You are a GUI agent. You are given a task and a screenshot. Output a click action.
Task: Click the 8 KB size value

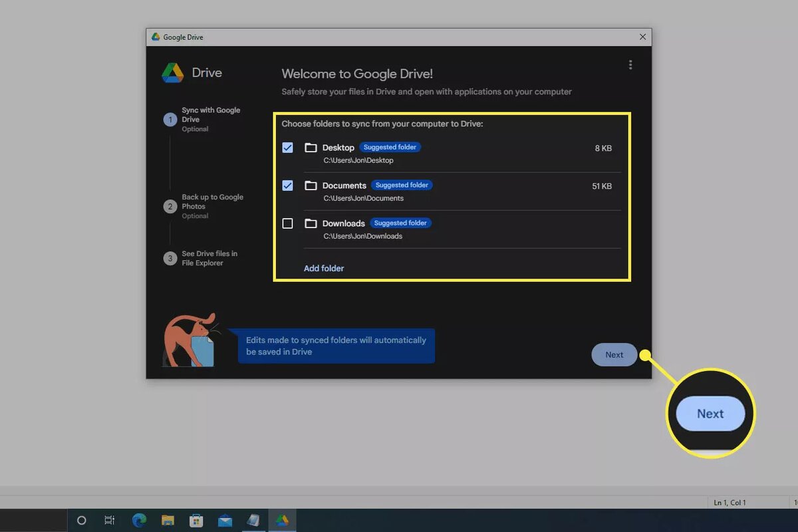point(603,148)
